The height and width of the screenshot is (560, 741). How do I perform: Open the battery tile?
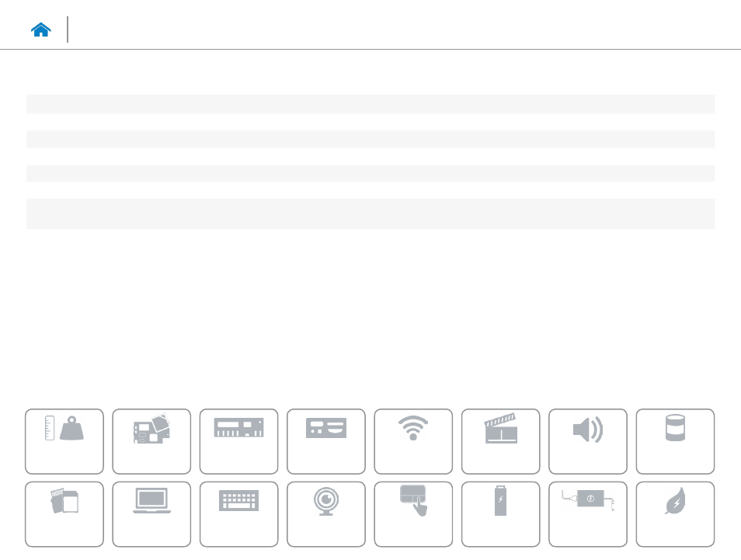(x=500, y=514)
